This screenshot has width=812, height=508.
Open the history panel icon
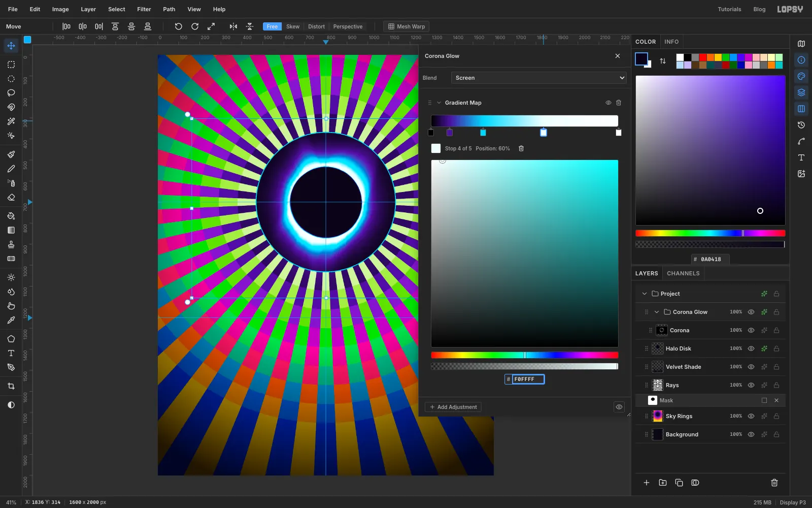click(x=801, y=125)
